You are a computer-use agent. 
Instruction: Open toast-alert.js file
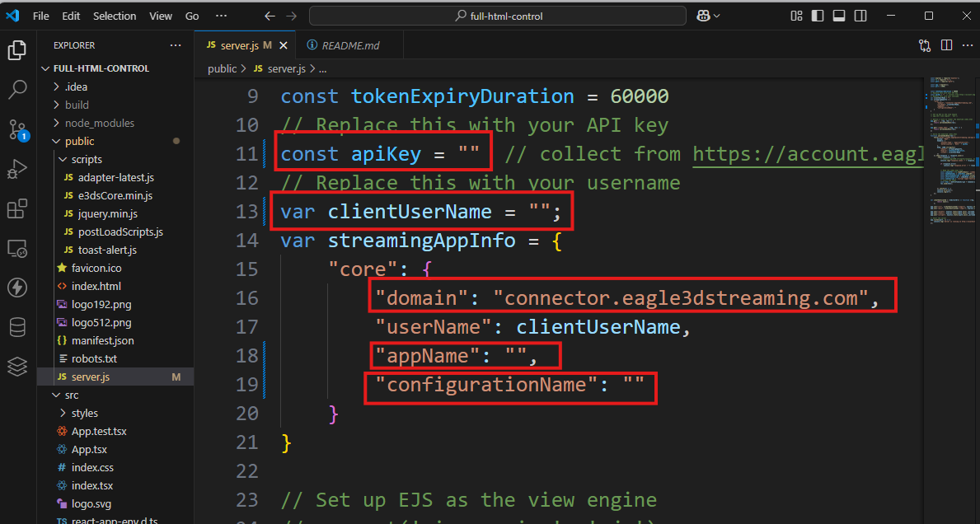pos(115,250)
